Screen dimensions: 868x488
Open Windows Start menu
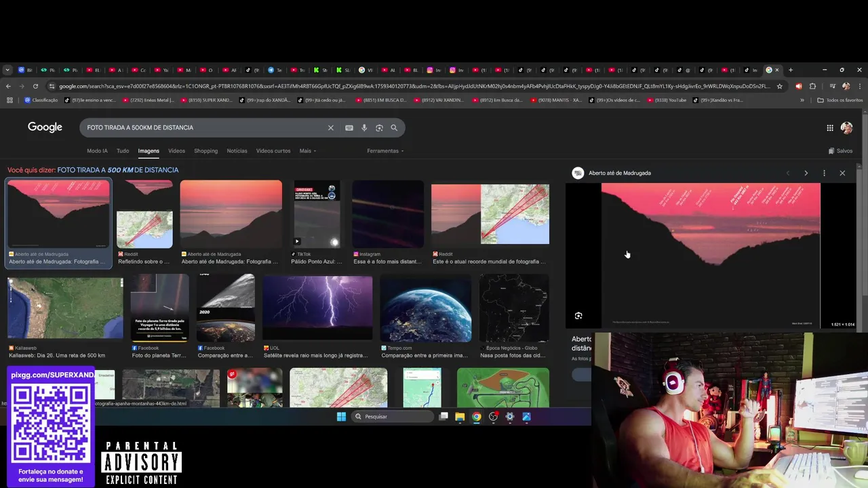tap(341, 417)
